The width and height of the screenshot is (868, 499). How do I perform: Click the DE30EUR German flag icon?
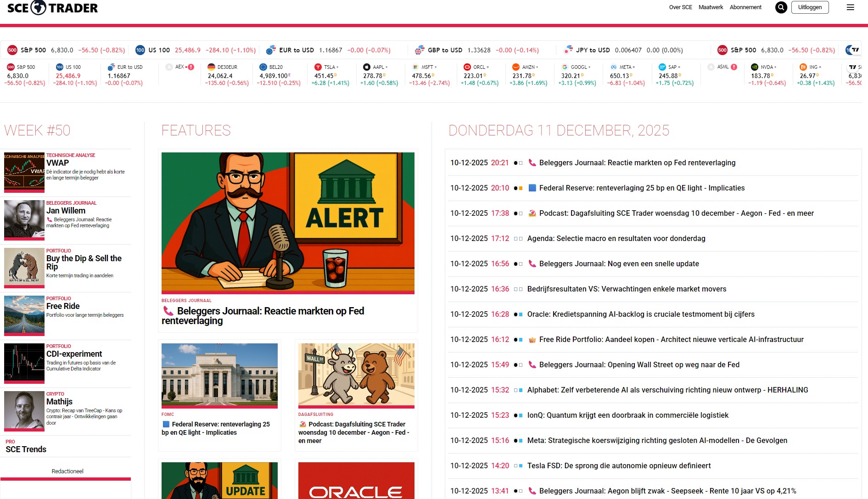pos(212,67)
